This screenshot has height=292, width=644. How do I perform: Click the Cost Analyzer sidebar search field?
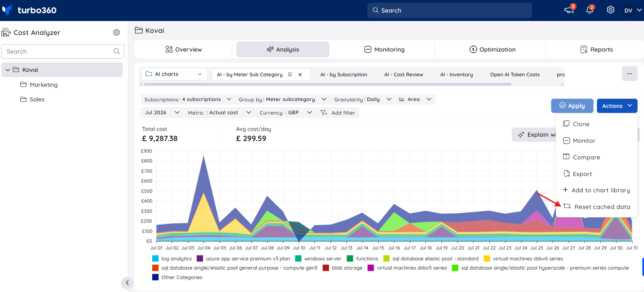[63, 51]
